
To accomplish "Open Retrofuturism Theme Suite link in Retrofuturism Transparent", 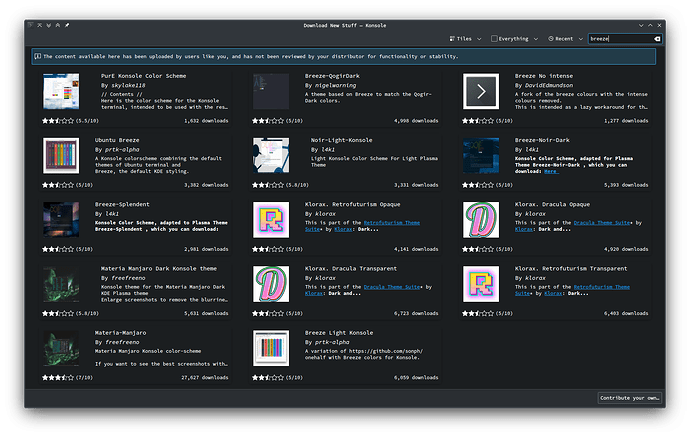I will click(x=602, y=287).
